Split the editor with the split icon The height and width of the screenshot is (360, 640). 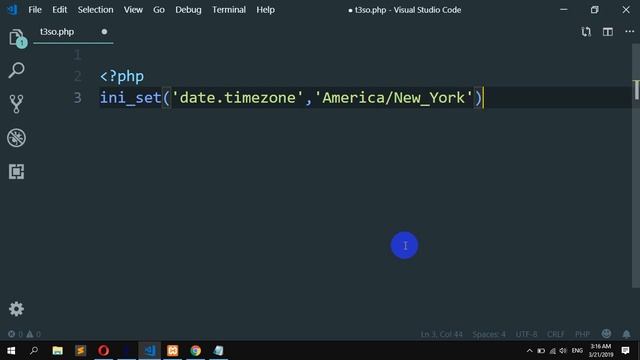tap(608, 32)
